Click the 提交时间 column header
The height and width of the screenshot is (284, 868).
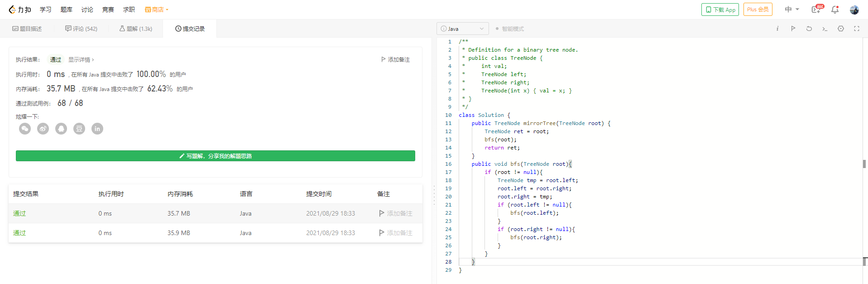(x=319, y=194)
